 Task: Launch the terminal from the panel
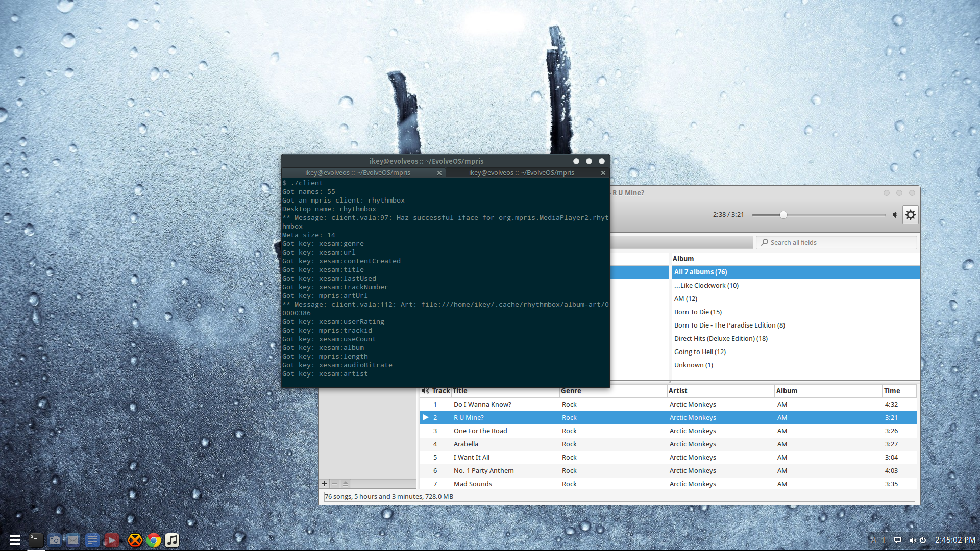pyautogui.click(x=36, y=540)
